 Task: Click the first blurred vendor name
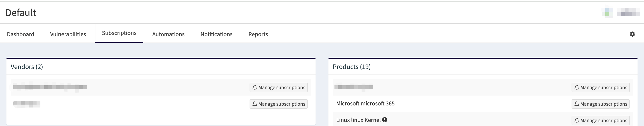pos(50,87)
